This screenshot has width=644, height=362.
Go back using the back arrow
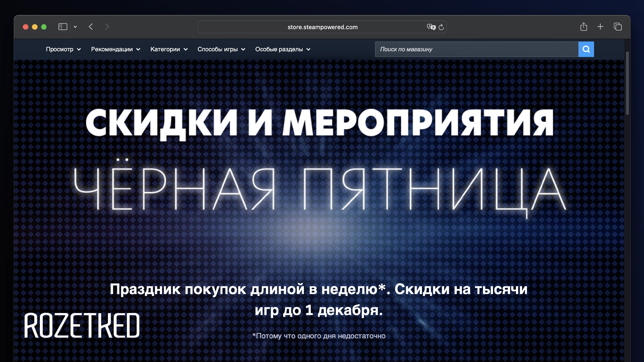[91, 26]
